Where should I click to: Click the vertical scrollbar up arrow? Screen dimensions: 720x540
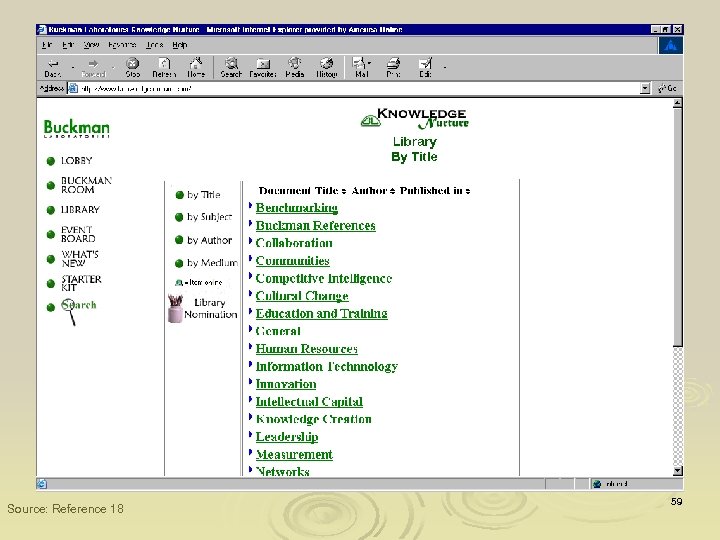point(677,103)
